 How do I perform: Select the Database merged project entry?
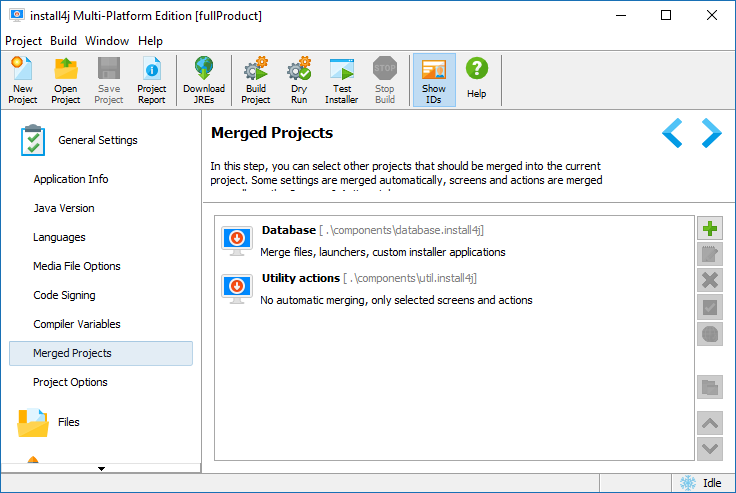[x=454, y=241]
